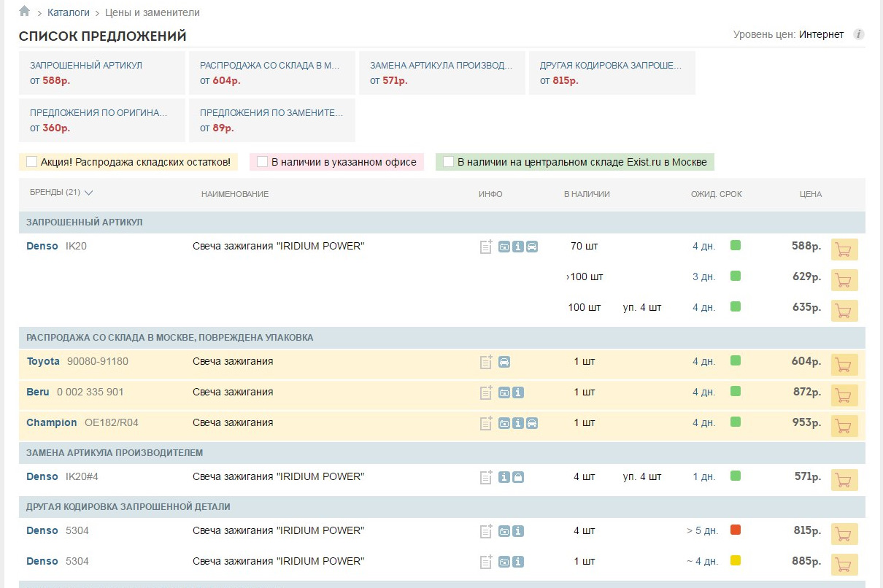Click green indicator in Denso IK20#4 row

(x=736, y=476)
